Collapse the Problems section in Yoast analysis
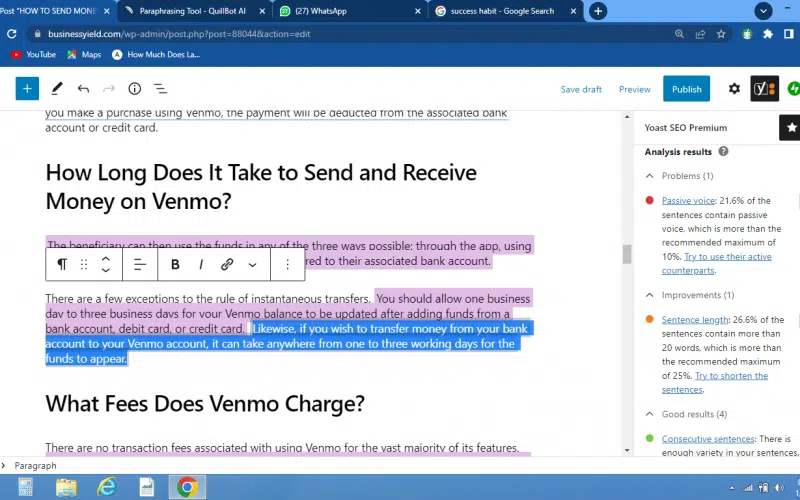The height and width of the screenshot is (500, 800). click(x=649, y=176)
